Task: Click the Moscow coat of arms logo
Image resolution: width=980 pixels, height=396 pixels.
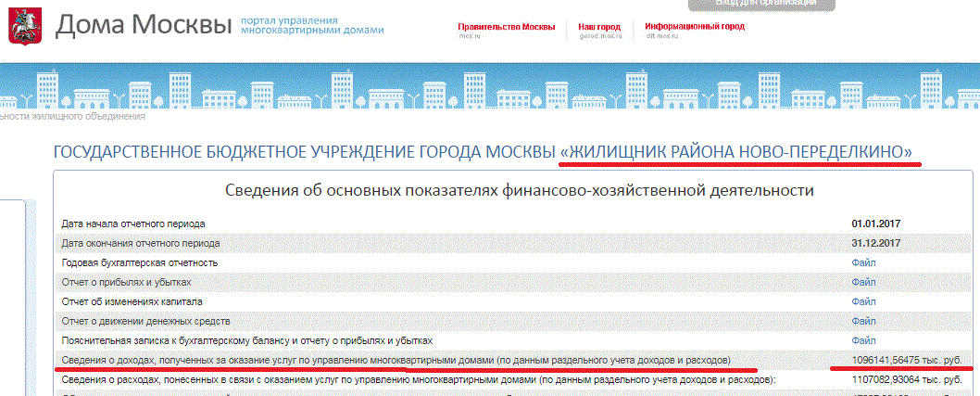Action: tap(25, 25)
